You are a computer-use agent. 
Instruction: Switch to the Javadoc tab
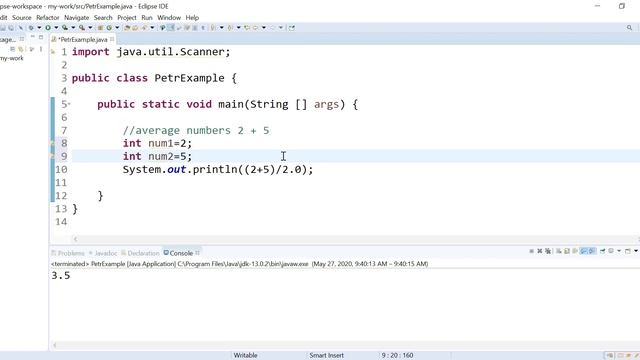tap(103, 253)
